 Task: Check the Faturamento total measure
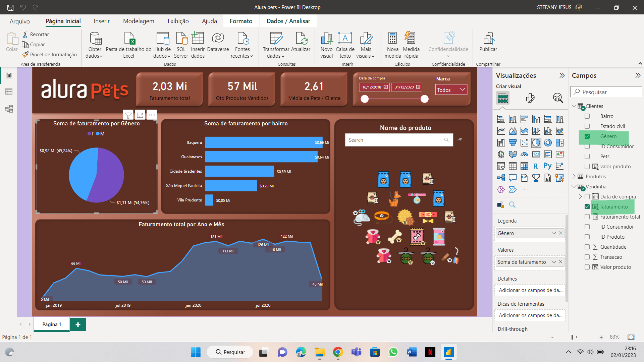[x=587, y=217]
